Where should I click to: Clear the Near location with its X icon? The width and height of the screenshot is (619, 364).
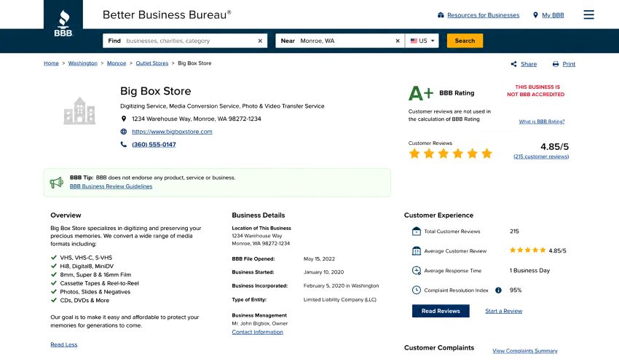(398, 41)
